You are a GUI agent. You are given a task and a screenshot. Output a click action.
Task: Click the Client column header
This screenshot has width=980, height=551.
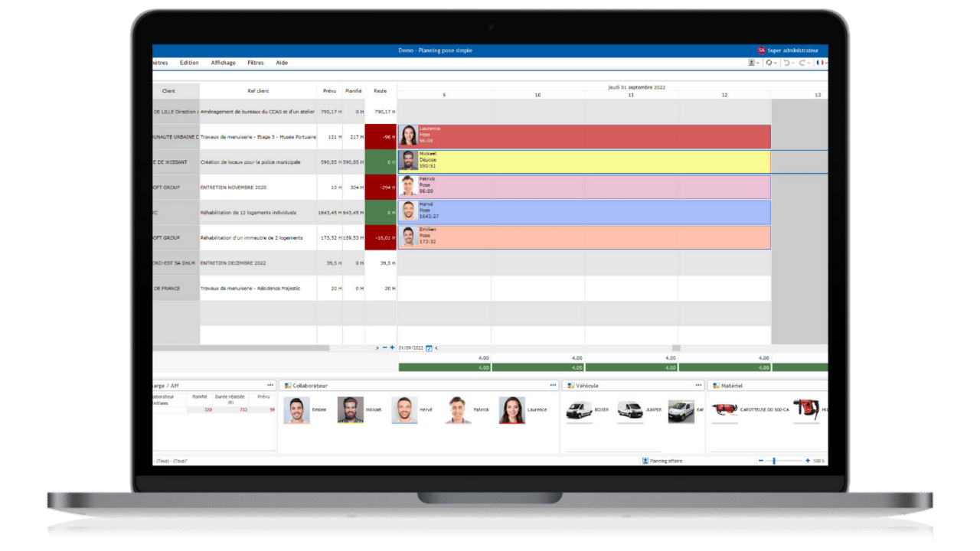[168, 91]
